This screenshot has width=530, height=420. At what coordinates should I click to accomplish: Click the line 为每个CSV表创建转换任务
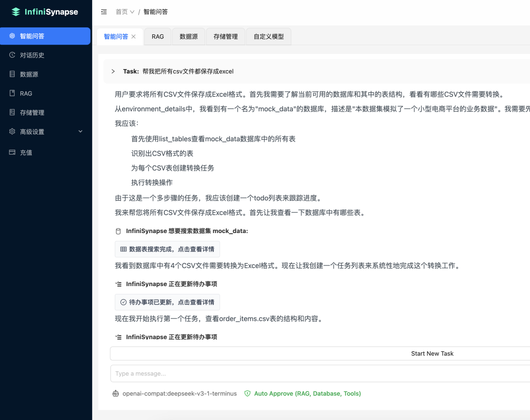[x=173, y=168]
